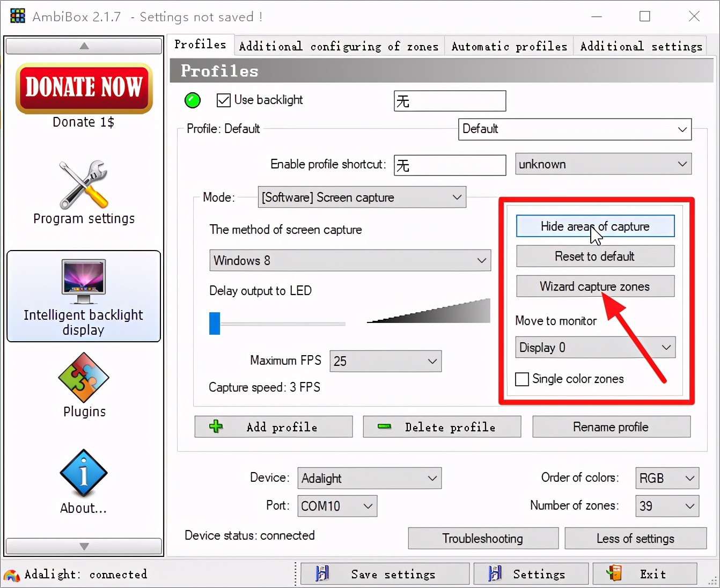720x588 pixels.
Task: Click the Delay output to LED slider handle
Action: tap(215, 324)
